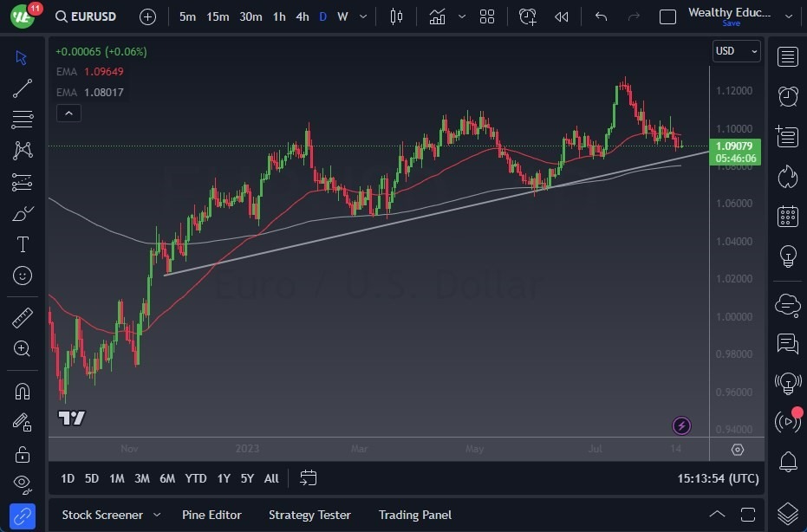Select the trend line drawing tool

point(23,88)
